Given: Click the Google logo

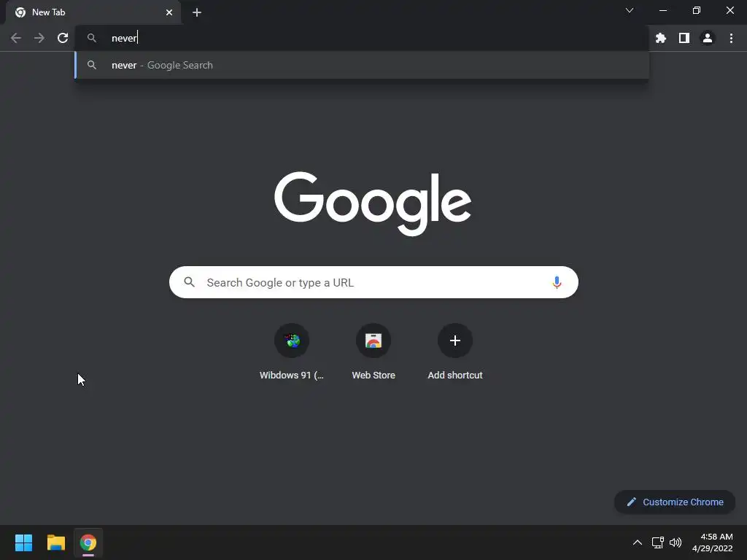Looking at the screenshot, I should pos(373,203).
